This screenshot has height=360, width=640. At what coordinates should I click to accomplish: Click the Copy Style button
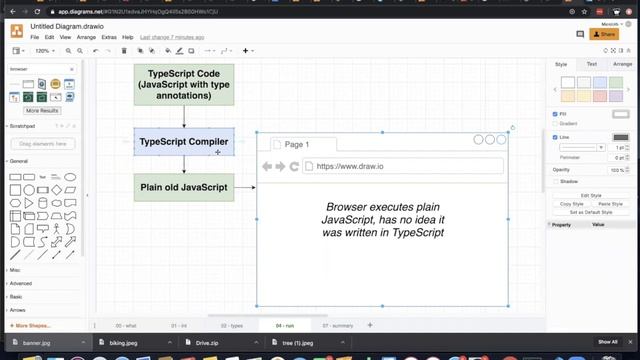[571, 204]
